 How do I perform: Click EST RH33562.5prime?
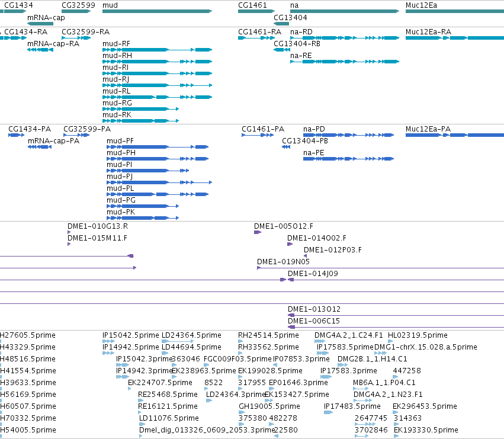(x=240, y=353)
